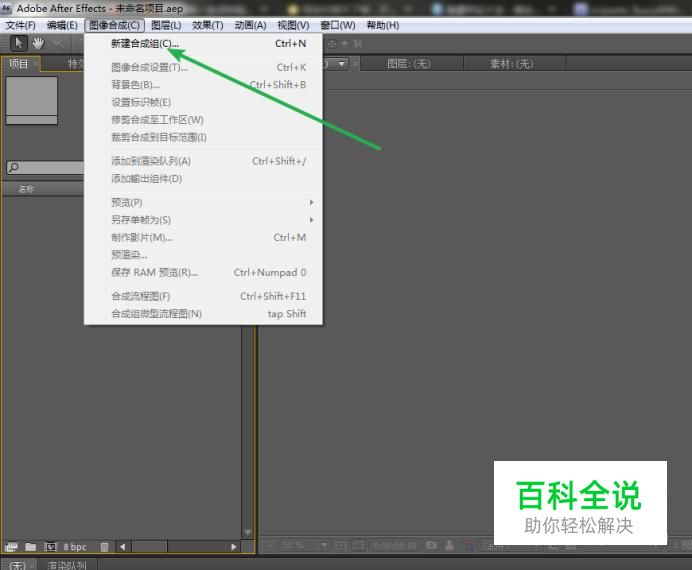Screen dimensions: 692x570
Task: Open the 效果(T) menu
Action: tap(207, 26)
